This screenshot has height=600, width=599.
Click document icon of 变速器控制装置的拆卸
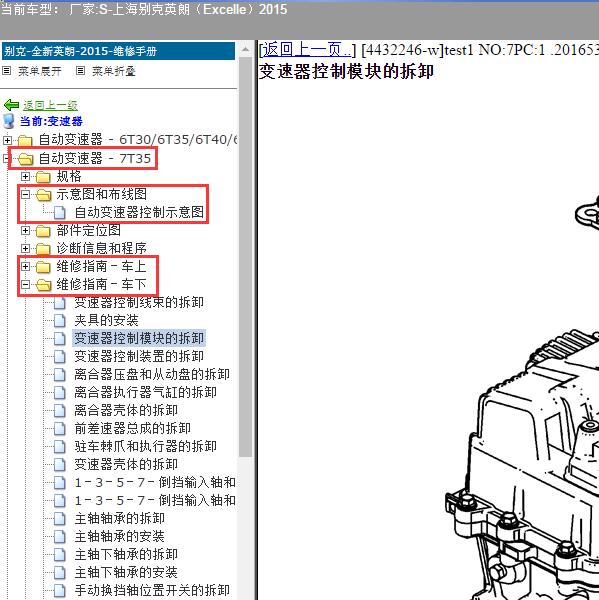(60, 356)
